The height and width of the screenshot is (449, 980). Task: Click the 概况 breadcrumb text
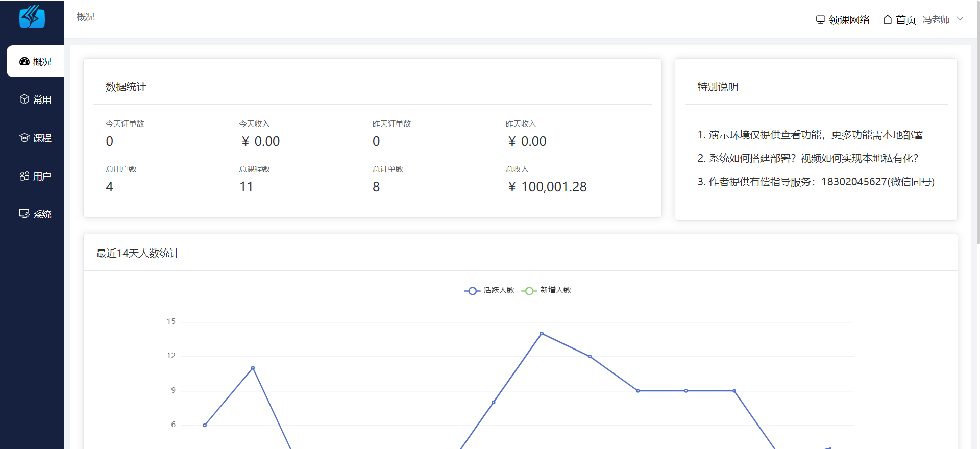click(86, 17)
